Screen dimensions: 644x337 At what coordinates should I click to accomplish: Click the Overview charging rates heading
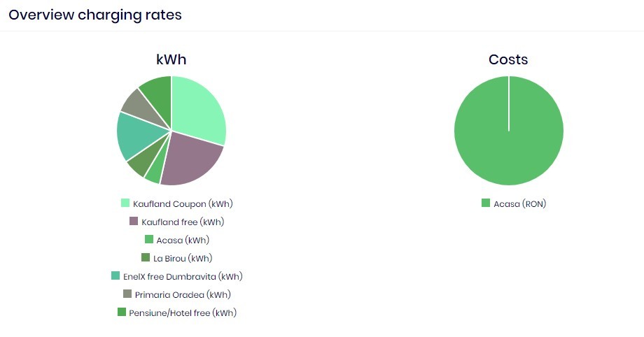[x=95, y=15]
